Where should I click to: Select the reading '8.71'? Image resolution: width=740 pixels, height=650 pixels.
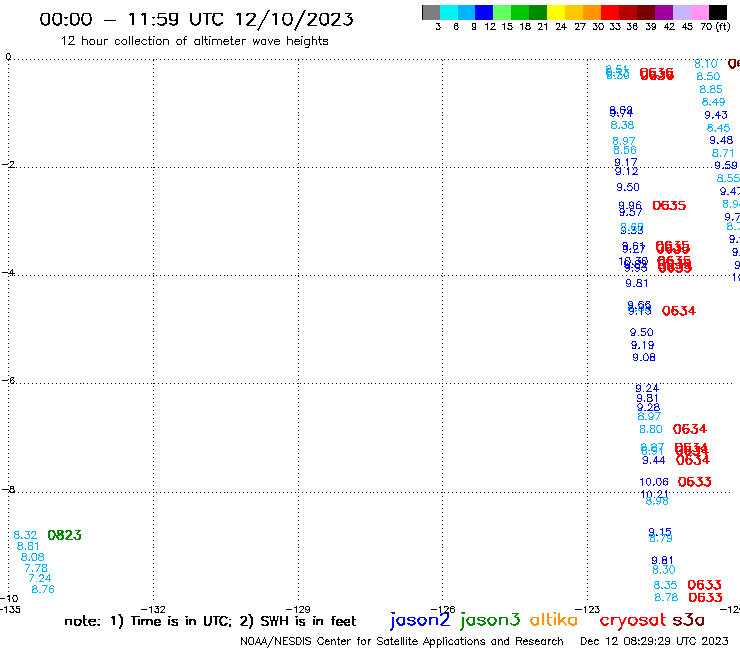coord(723,153)
